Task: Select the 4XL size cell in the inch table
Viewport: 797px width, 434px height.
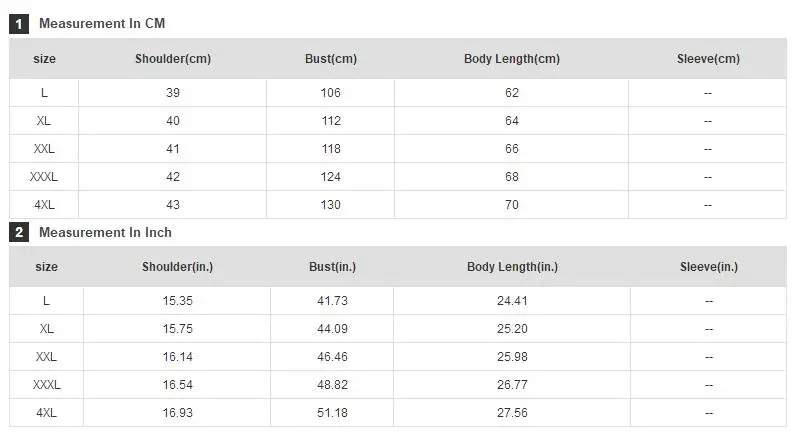Action: click(46, 413)
